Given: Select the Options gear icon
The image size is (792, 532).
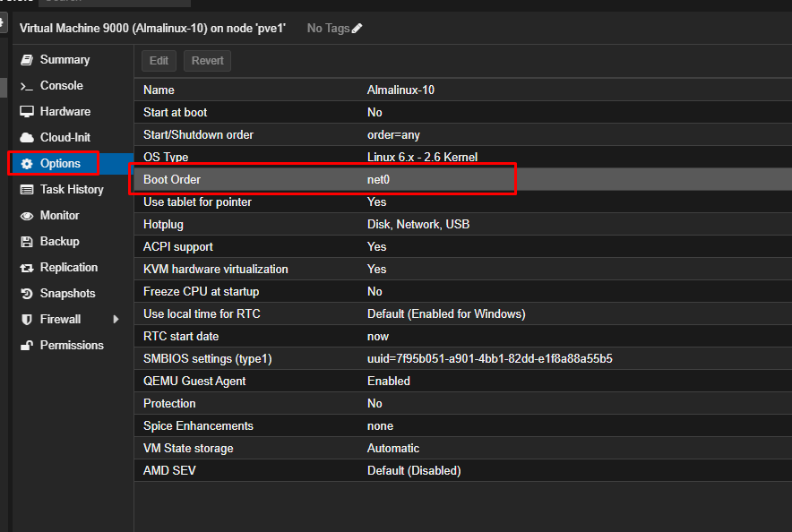Looking at the screenshot, I should pos(27,164).
